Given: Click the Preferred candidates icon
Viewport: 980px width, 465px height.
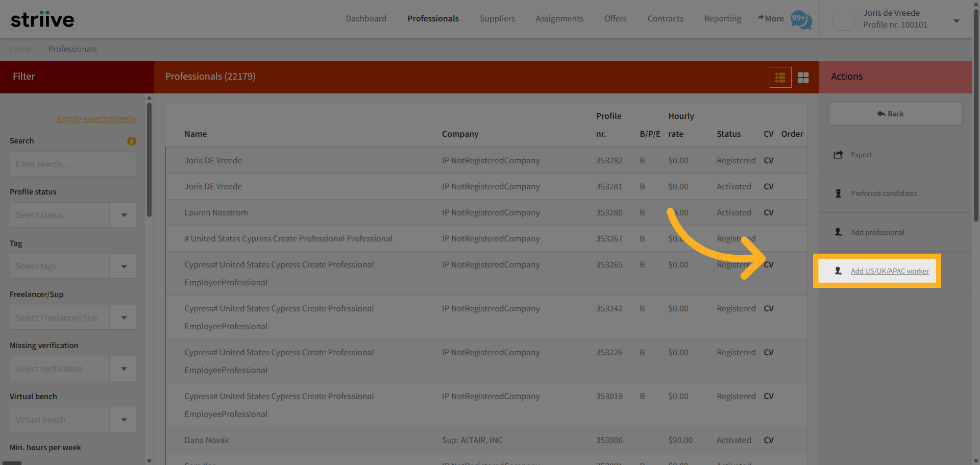Looking at the screenshot, I should [x=838, y=193].
